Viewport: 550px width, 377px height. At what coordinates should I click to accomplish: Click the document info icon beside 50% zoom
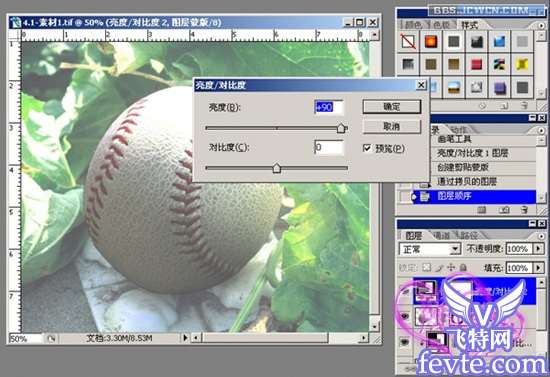point(51,339)
